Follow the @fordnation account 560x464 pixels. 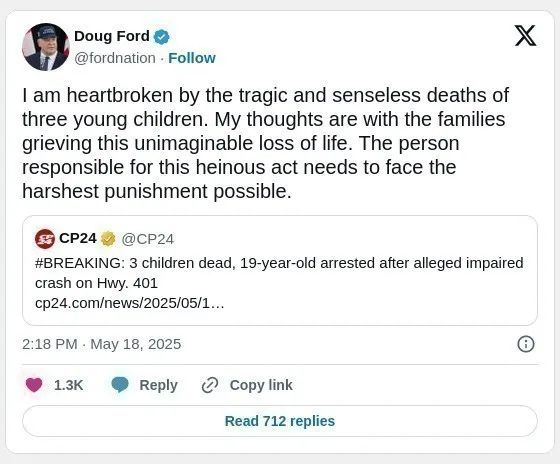click(192, 58)
